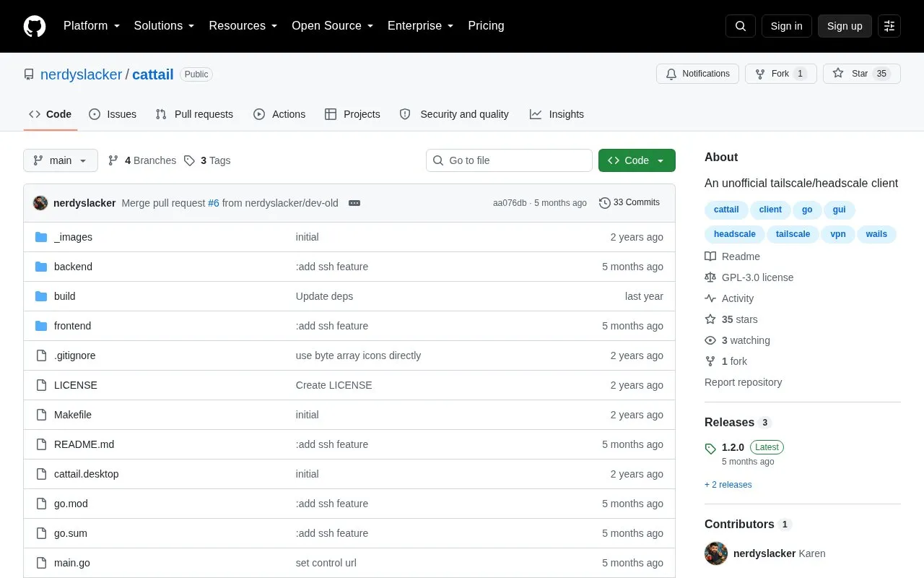Click the contributor avatar for nerdyslacker
The image size is (924, 578).
[x=716, y=553]
